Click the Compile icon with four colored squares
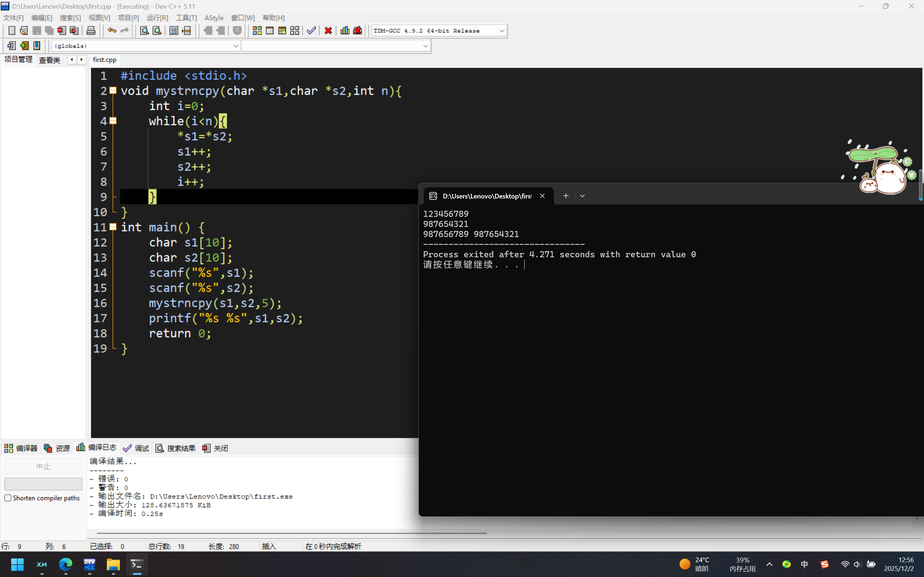Viewport: 924px width, 577px height. [257, 31]
